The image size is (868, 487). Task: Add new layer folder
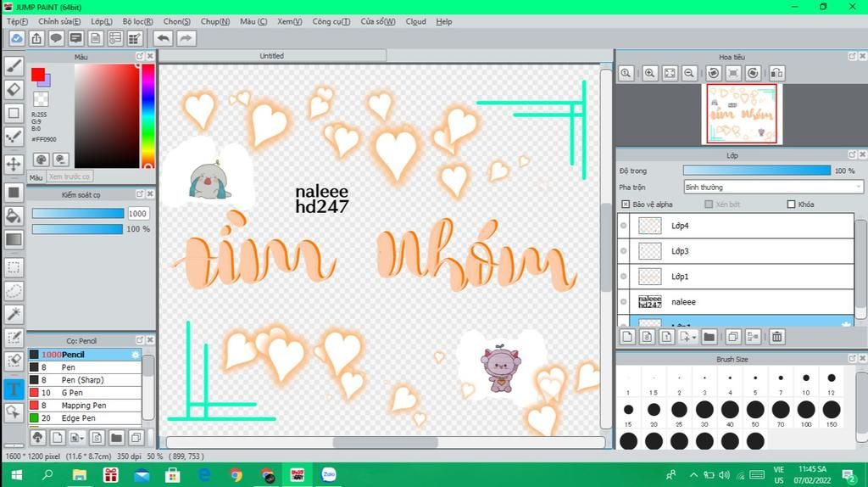[x=709, y=336]
